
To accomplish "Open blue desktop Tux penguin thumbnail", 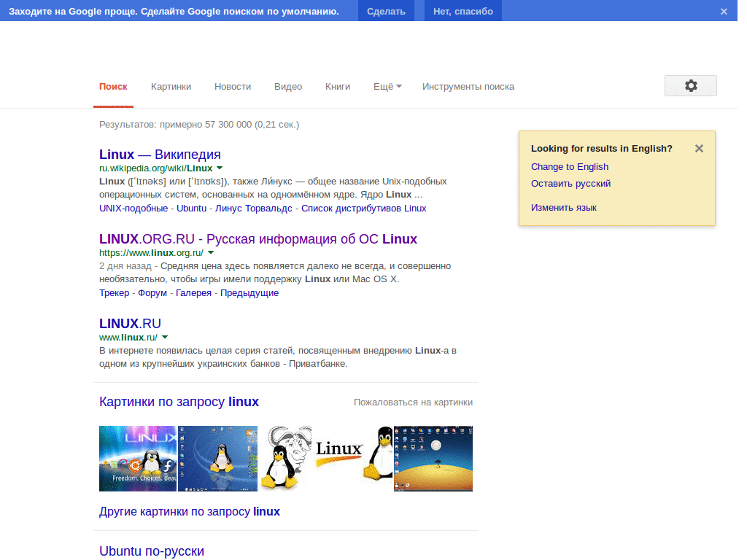I will pyautogui.click(x=217, y=459).
